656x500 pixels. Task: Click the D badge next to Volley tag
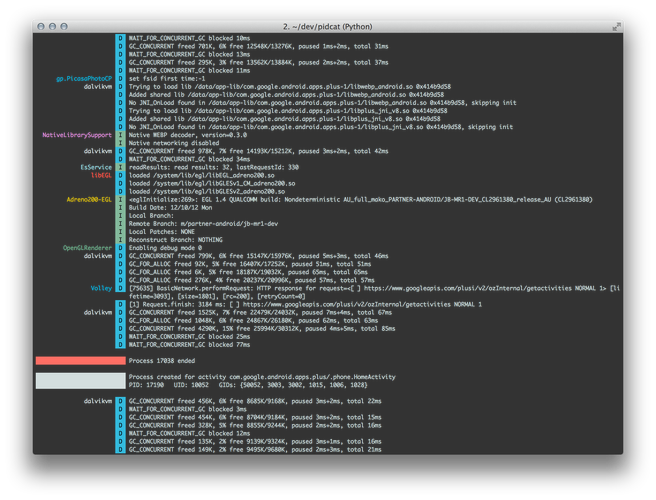[120, 288]
